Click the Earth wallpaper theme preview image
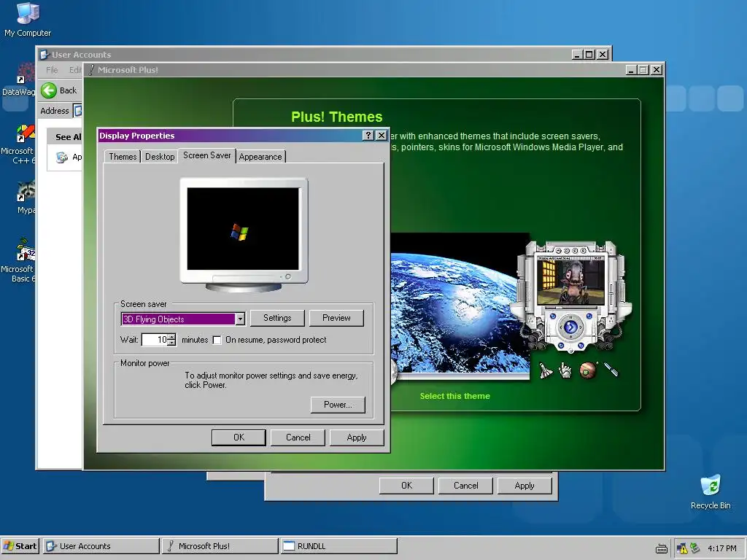The height and width of the screenshot is (560, 747). [x=460, y=305]
